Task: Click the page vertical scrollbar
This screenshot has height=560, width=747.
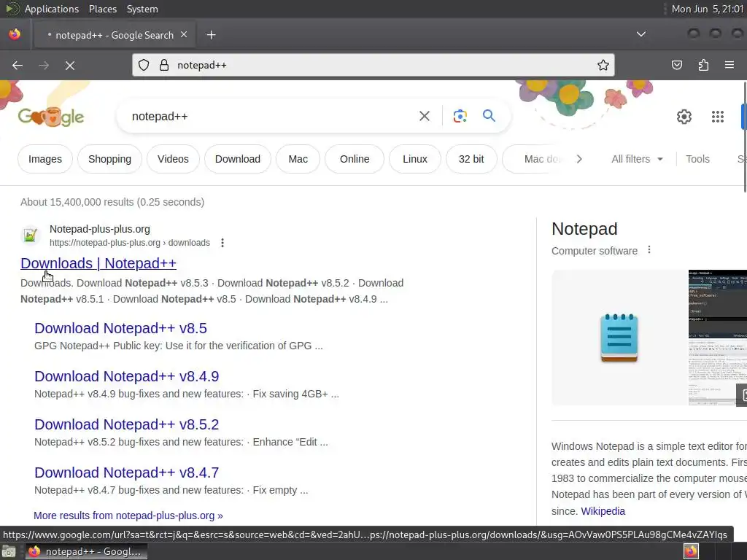Action: 745,137
